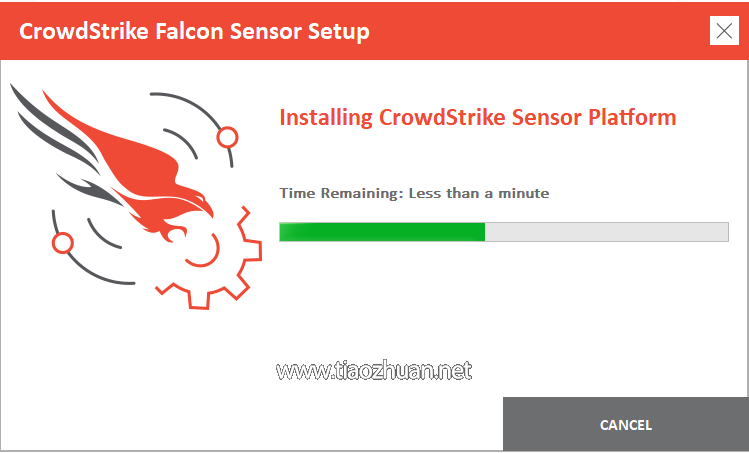Click the 'CrowdStrike Falcon Sensor Setup' title text
The height and width of the screenshot is (453, 749).
tap(194, 32)
